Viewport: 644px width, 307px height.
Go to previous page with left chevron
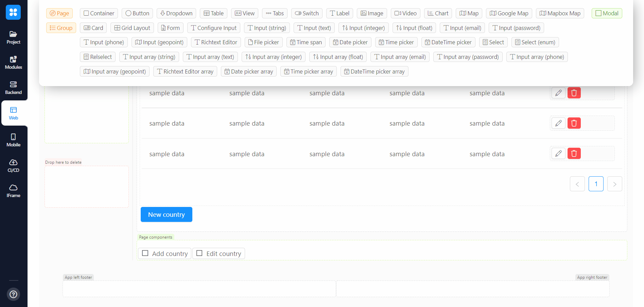pyautogui.click(x=577, y=184)
